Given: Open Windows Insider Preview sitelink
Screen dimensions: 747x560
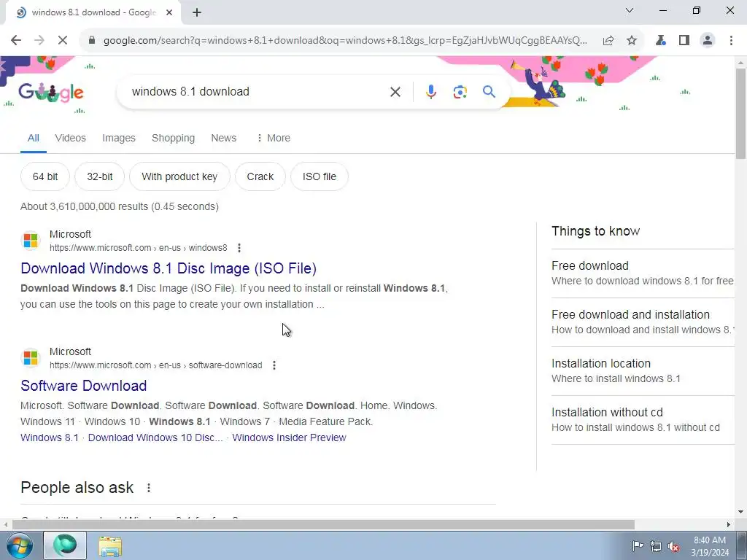Looking at the screenshot, I should tap(289, 437).
